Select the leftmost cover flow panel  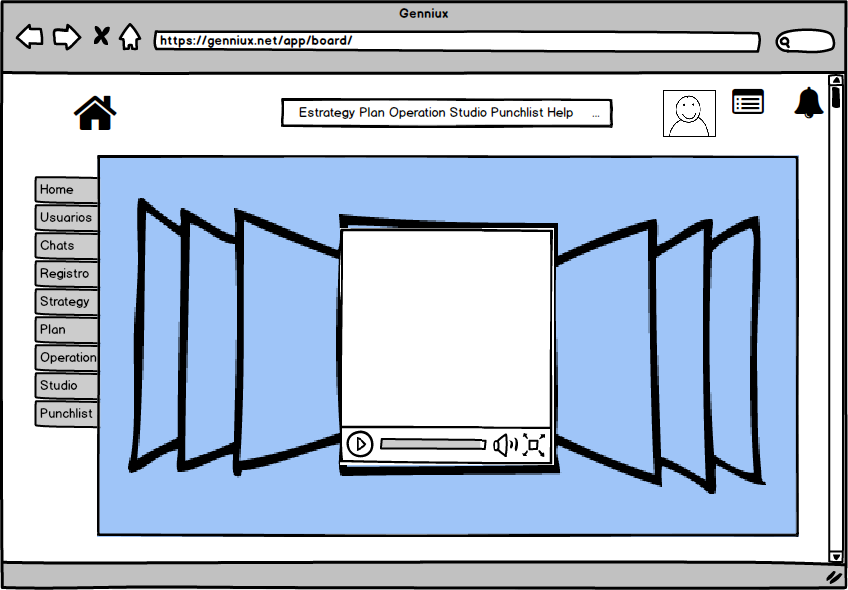tap(156, 335)
